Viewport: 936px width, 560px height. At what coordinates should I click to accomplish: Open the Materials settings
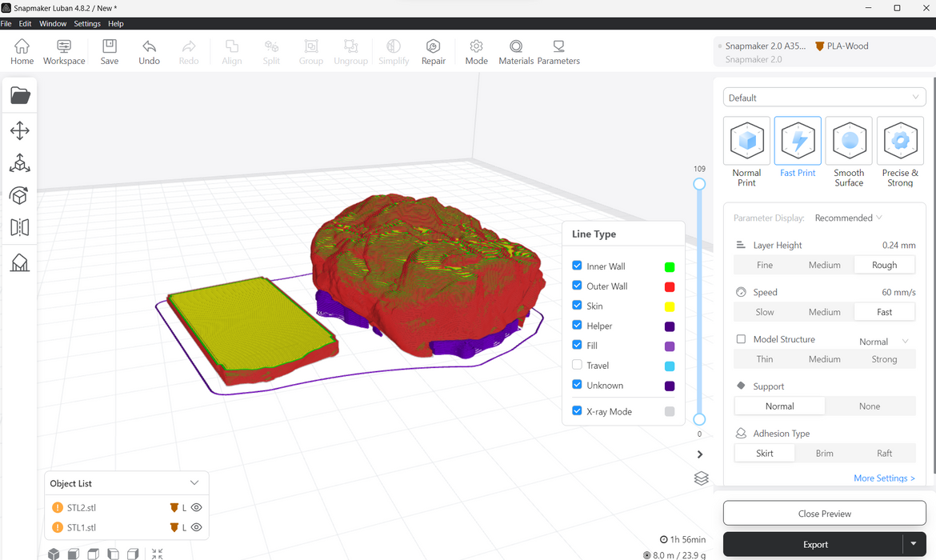pyautogui.click(x=516, y=51)
